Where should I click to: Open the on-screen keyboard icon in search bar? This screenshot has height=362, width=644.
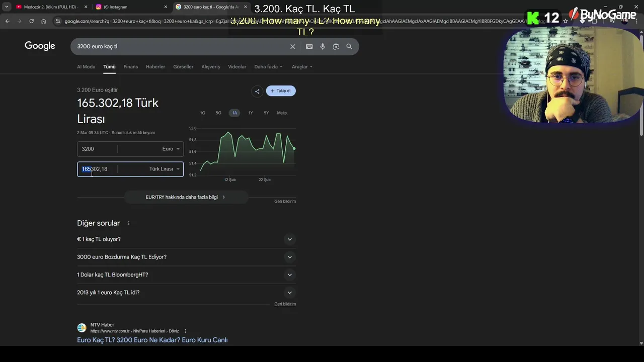coord(309,46)
